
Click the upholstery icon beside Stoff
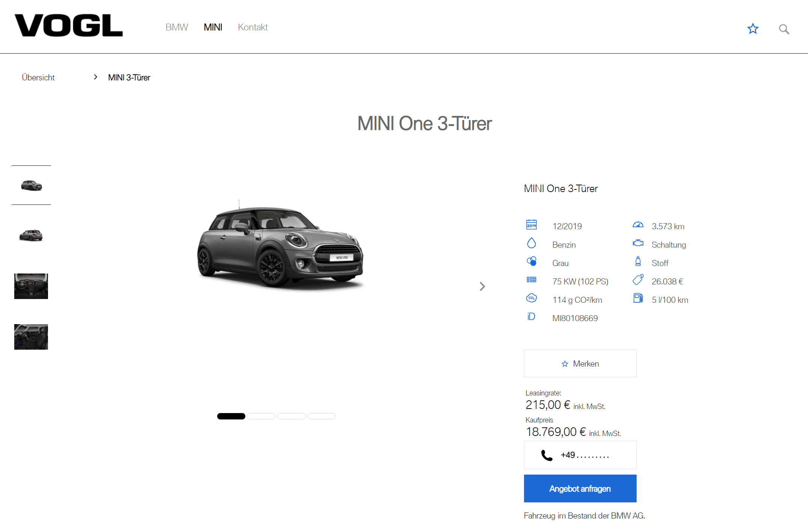pos(638,261)
